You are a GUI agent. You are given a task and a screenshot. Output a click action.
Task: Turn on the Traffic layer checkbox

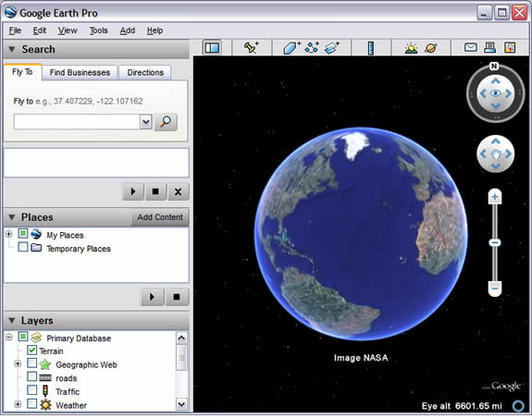[x=31, y=390]
